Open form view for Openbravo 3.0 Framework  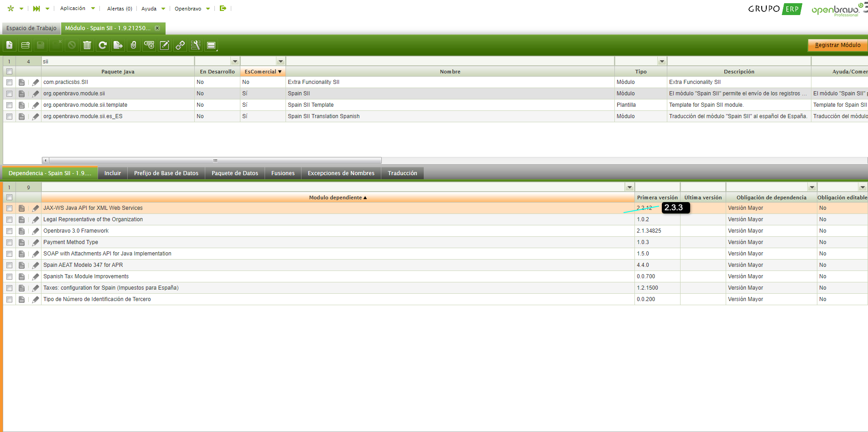pyautogui.click(x=21, y=231)
